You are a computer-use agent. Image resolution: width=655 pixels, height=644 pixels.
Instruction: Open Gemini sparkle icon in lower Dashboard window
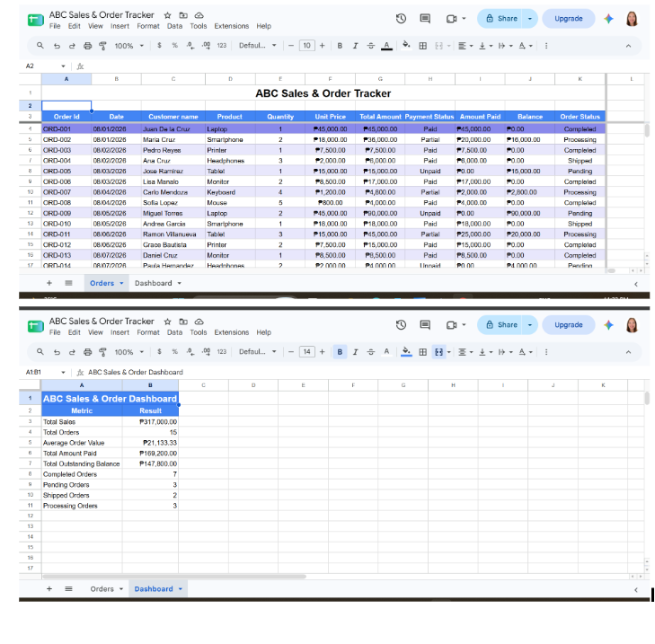point(608,324)
